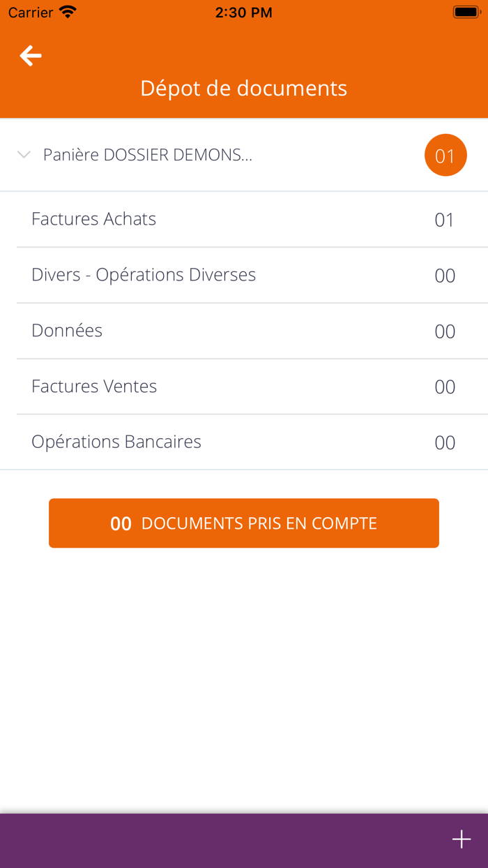Tap the count 01 next to Factures Achats
The image size is (488, 868).
444,219
